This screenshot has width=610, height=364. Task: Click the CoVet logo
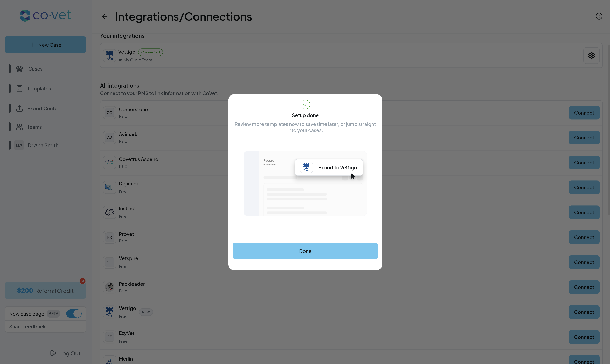[45, 16]
